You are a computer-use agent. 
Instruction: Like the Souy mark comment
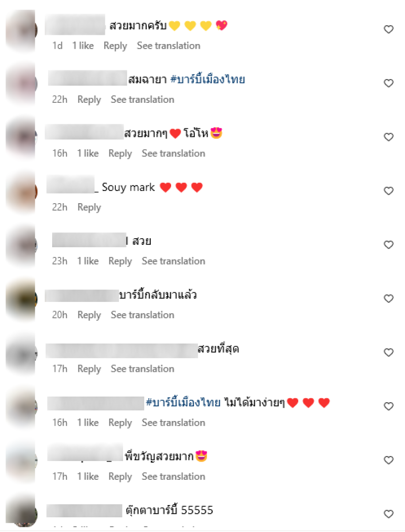tap(388, 191)
